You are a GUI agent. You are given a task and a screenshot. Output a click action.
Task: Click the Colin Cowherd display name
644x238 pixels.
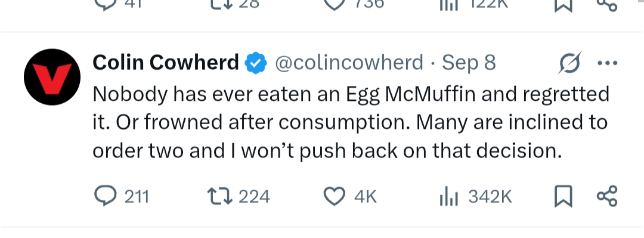166,63
